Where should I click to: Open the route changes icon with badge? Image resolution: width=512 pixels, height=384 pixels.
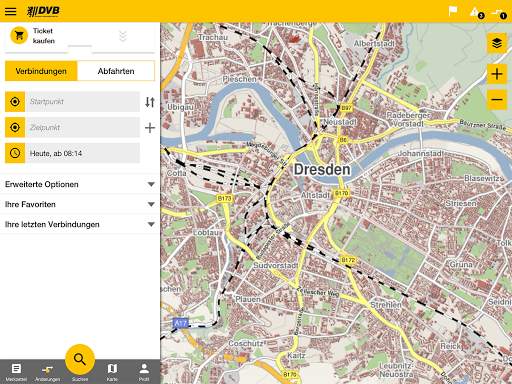(499, 13)
